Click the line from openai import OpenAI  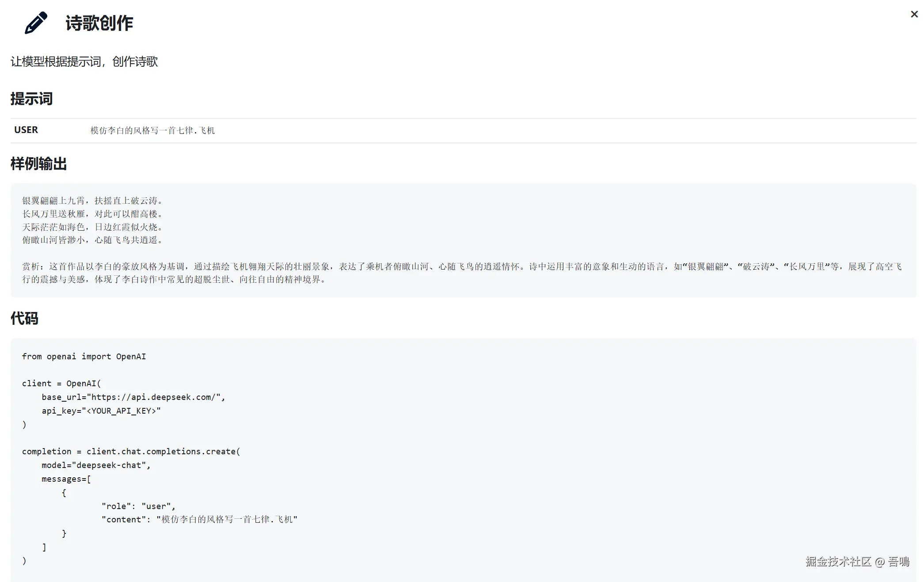tap(84, 357)
